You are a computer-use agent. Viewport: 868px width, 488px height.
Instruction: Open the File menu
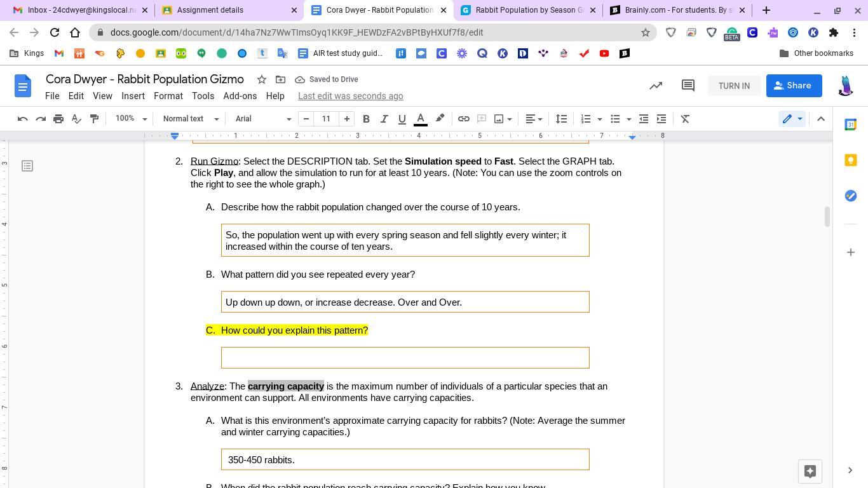[x=52, y=96]
